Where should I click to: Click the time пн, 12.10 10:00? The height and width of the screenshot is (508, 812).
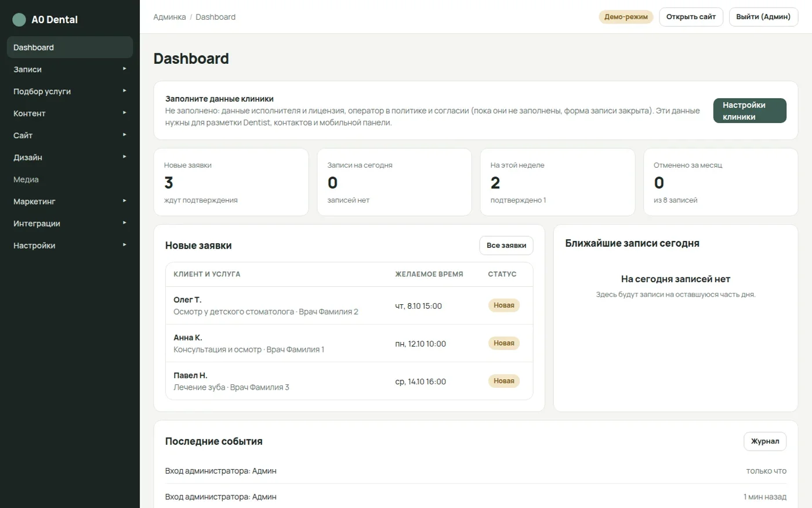click(x=420, y=344)
